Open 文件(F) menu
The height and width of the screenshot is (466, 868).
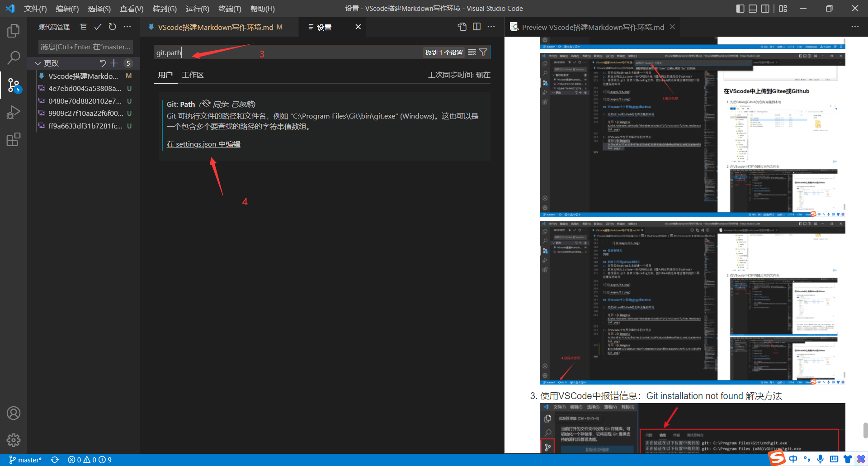tap(35, 9)
